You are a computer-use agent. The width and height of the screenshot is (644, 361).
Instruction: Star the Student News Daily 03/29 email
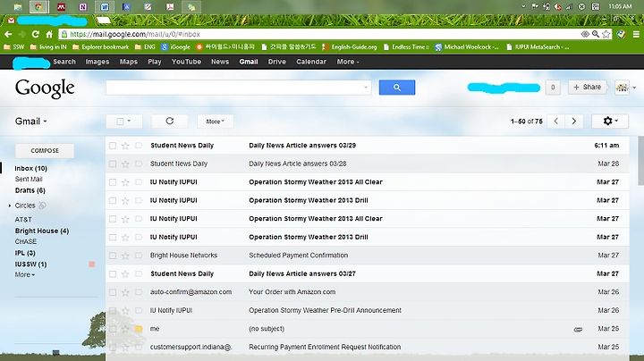click(126, 146)
